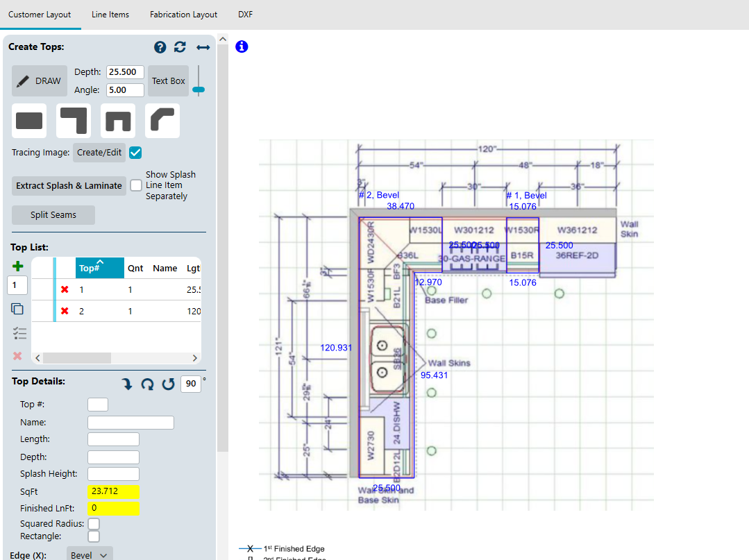This screenshot has width=749, height=560.
Task: Click the Splash Height input field
Action: pos(114,473)
